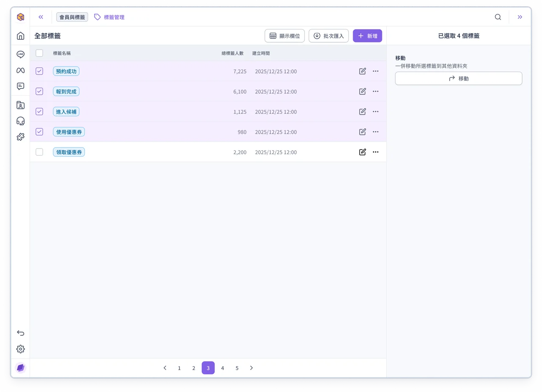Click the 新增 button
Viewport: 542px width, 392px height.
pyautogui.click(x=368, y=36)
